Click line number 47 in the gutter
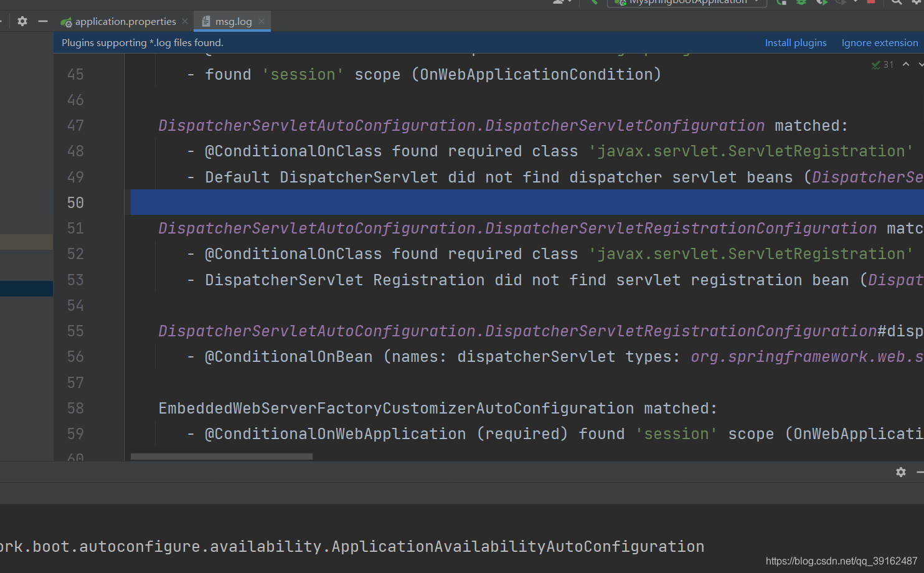Screen dimensions: 924x573 (75, 126)
